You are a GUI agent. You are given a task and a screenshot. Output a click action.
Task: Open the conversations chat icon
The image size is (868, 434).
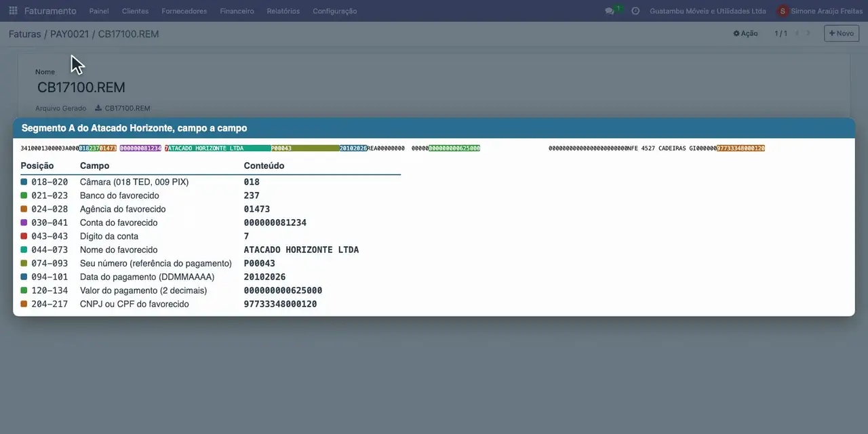609,11
